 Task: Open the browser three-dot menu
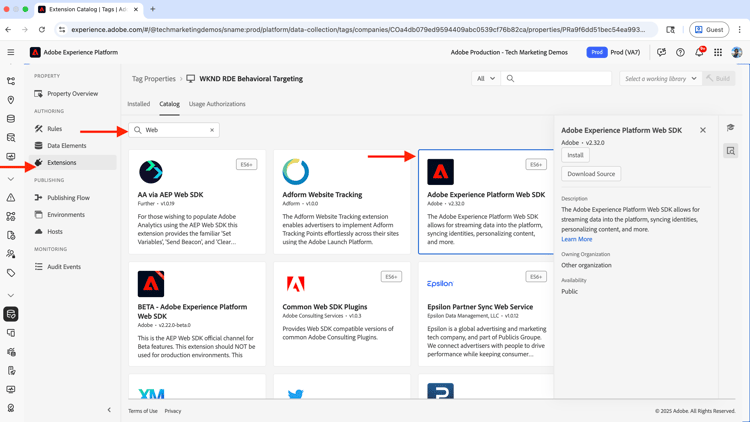point(739,30)
